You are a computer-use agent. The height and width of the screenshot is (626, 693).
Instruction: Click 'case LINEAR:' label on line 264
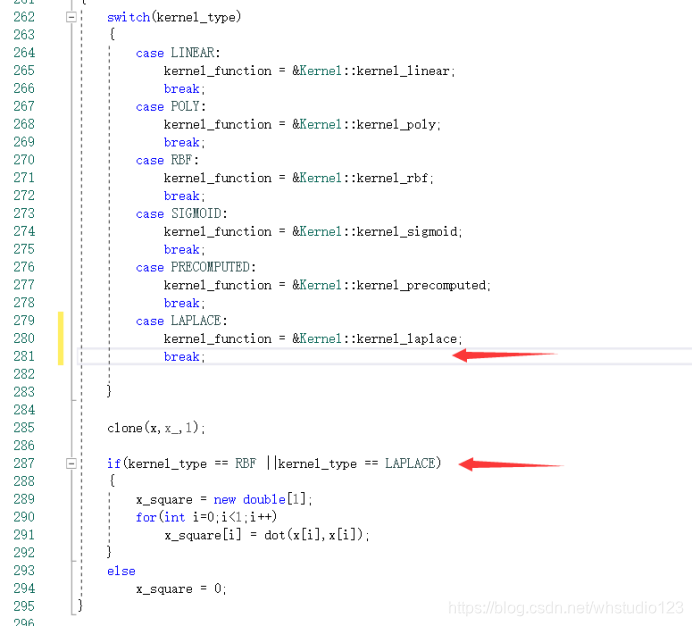(178, 53)
